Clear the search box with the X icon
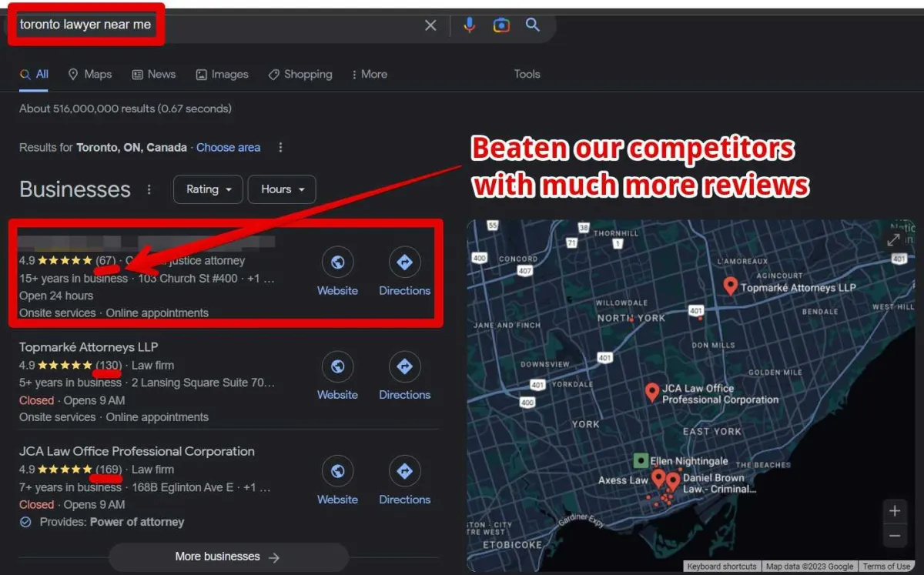924x575 pixels. 430,25
